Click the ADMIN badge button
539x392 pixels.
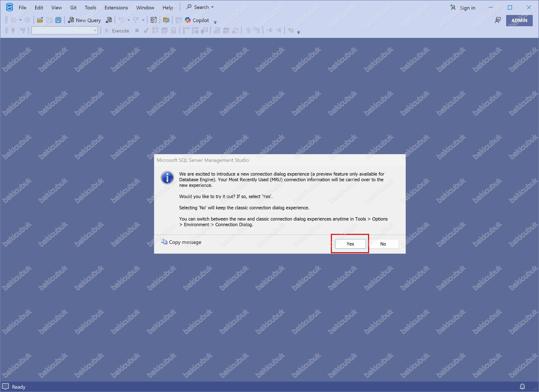(x=519, y=20)
